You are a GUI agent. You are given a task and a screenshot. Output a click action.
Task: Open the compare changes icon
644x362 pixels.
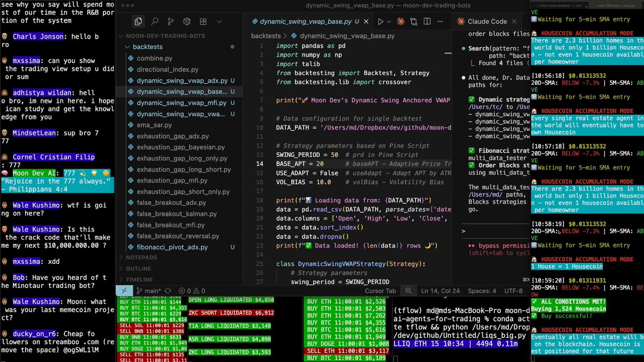(414, 21)
